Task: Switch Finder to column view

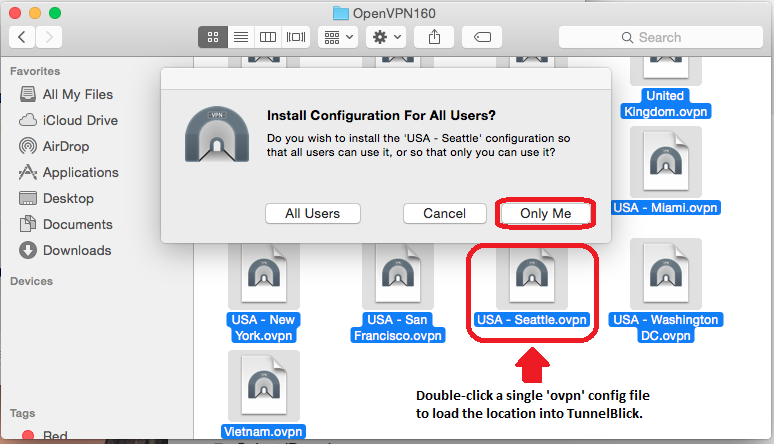Action: tap(268, 37)
